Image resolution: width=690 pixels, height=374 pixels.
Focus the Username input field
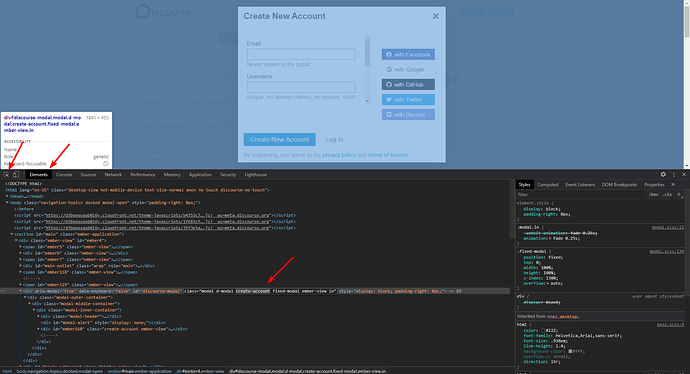(301, 87)
